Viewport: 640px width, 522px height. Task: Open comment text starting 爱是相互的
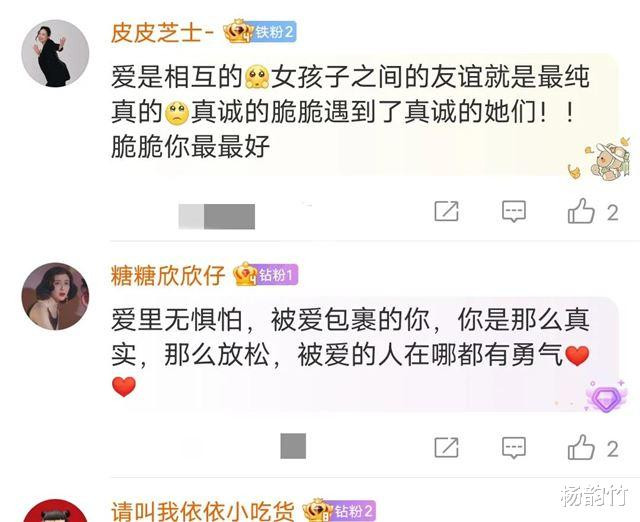pos(350,112)
